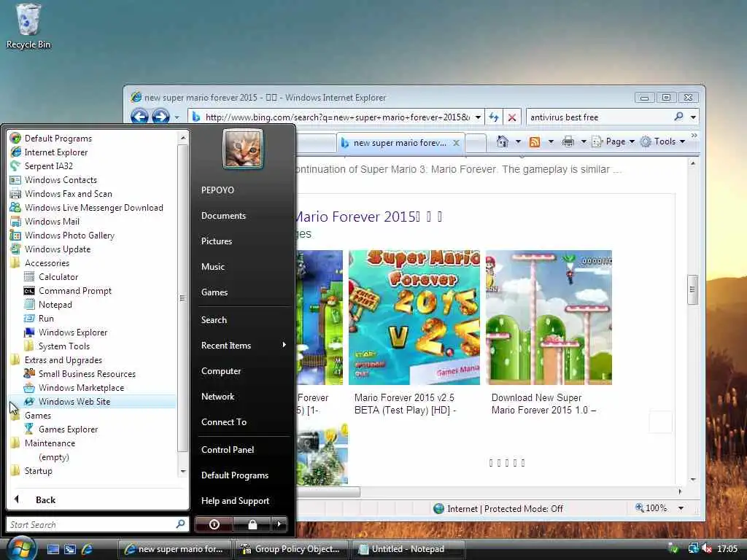Open Download New Super Mario Forever link

click(x=543, y=404)
